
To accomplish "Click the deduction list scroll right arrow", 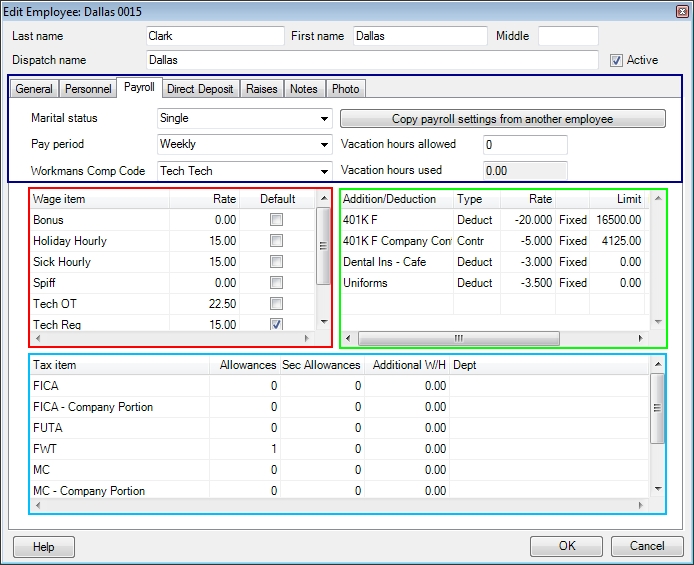I will click(x=640, y=338).
